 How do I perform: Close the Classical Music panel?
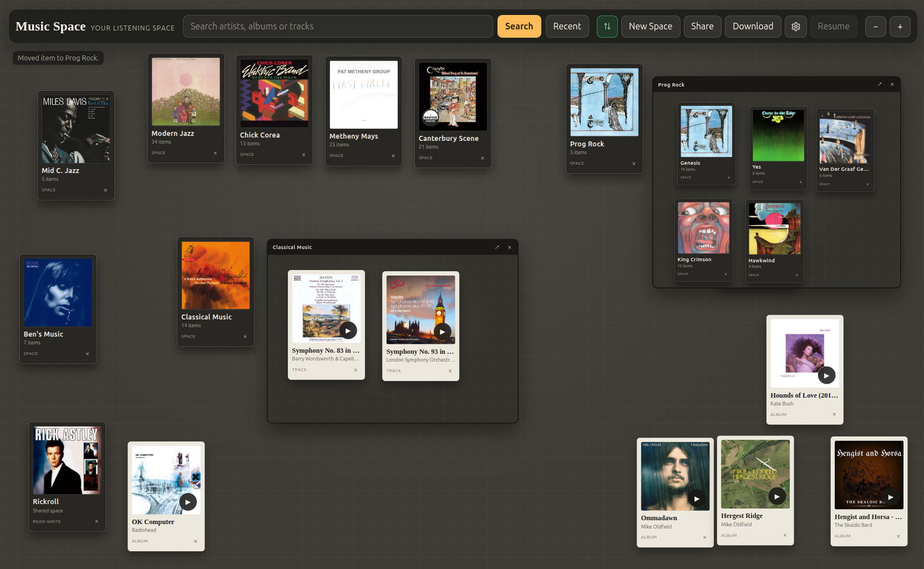(x=510, y=247)
